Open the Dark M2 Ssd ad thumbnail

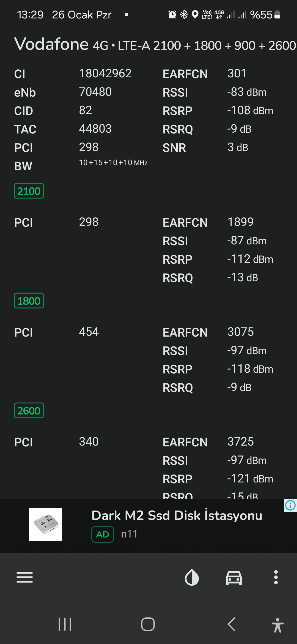pos(46,524)
